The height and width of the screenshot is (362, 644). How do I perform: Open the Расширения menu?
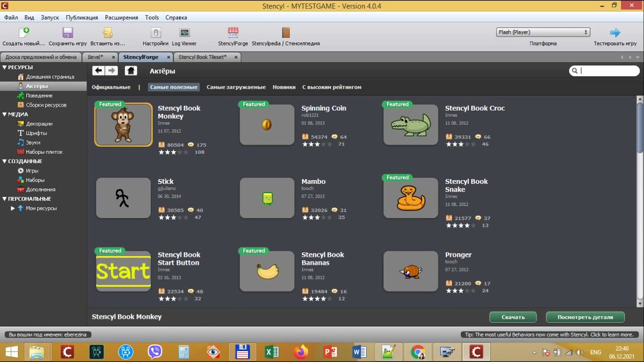(121, 18)
